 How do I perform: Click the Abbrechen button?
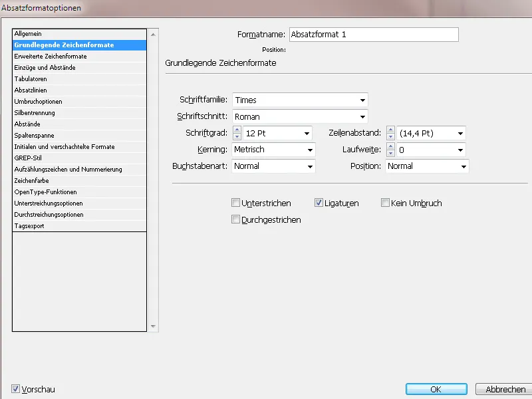[x=505, y=389]
